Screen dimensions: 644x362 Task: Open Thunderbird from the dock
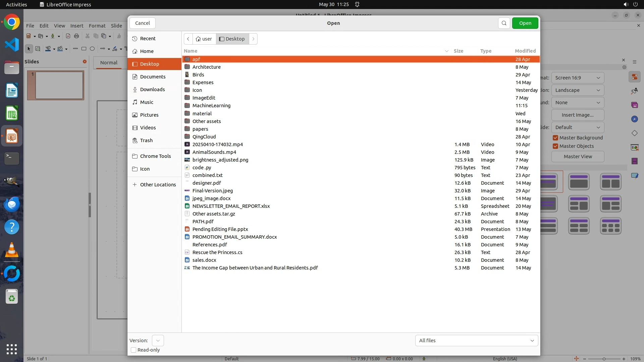coord(12,204)
